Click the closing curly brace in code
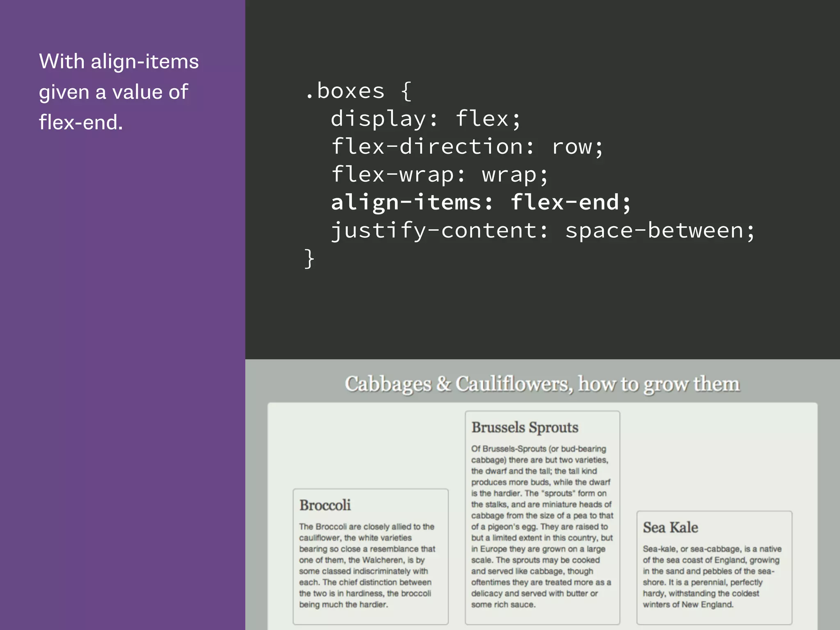The height and width of the screenshot is (630, 840). click(309, 258)
